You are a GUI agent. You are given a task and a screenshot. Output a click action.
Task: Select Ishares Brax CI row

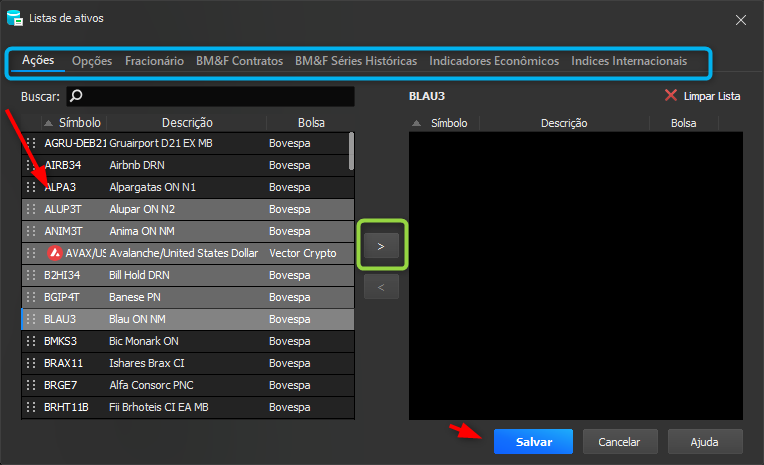pyautogui.click(x=188, y=363)
